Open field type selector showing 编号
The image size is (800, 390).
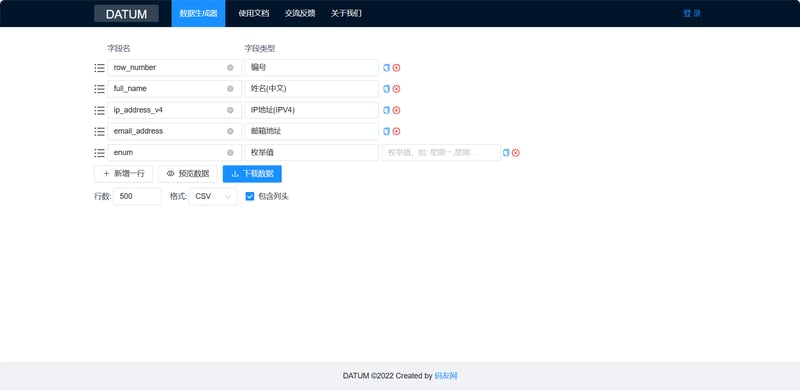[x=312, y=67]
